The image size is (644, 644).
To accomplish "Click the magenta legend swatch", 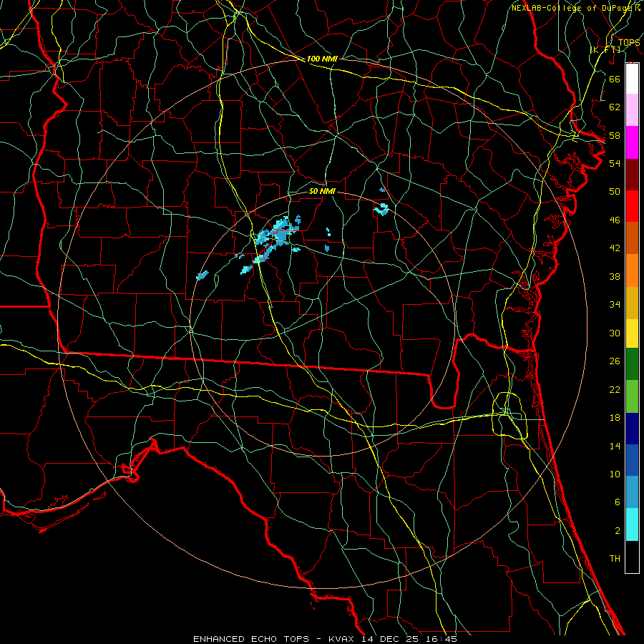I will (x=632, y=142).
